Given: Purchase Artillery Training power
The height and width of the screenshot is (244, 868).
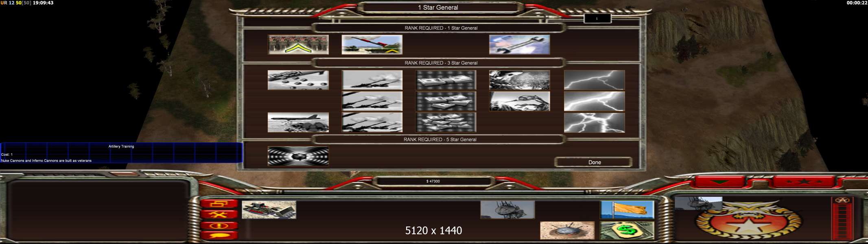Looking at the screenshot, I should tap(372, 45).
